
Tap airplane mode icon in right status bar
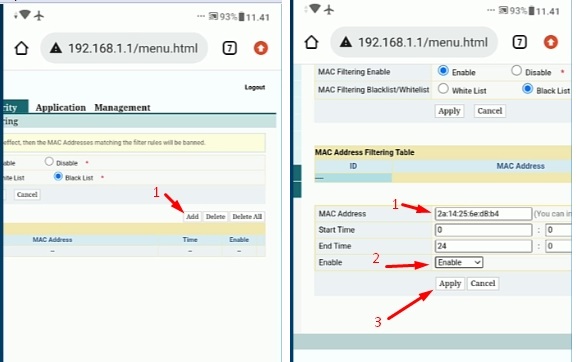[x=329, y=9]
